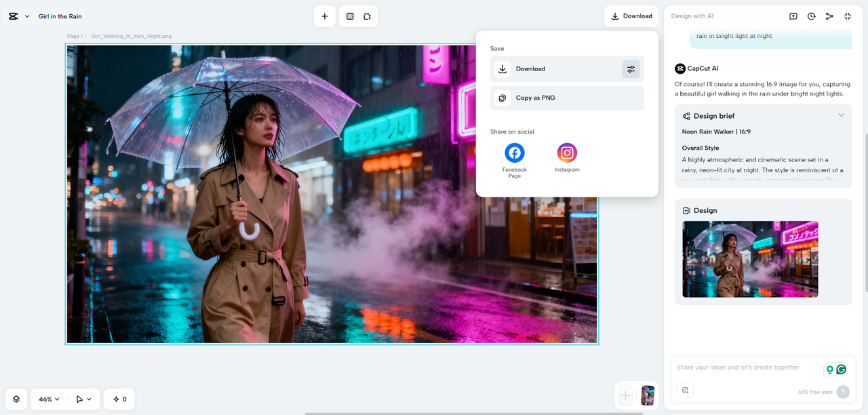The height and width of the screenshot is (415, 868).
Task: Open the chat history clock icon
Action: (x=811, y=16)
